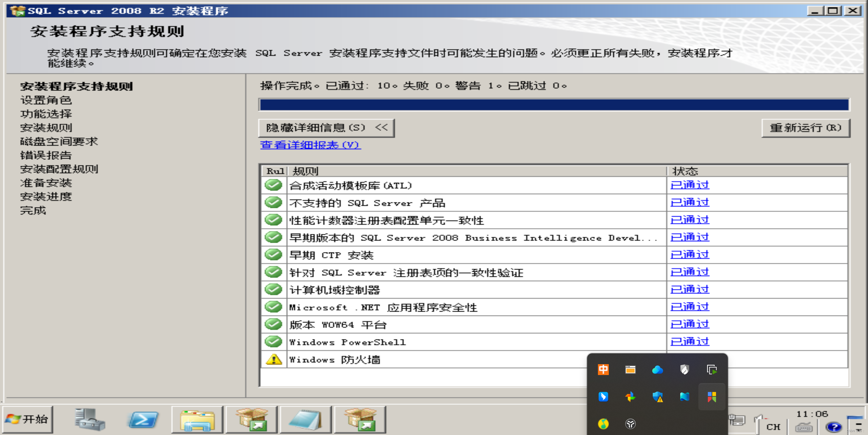Open the teal blue ribbon tray icon
This screenshot has width=868, height=435.
(684, 396)
